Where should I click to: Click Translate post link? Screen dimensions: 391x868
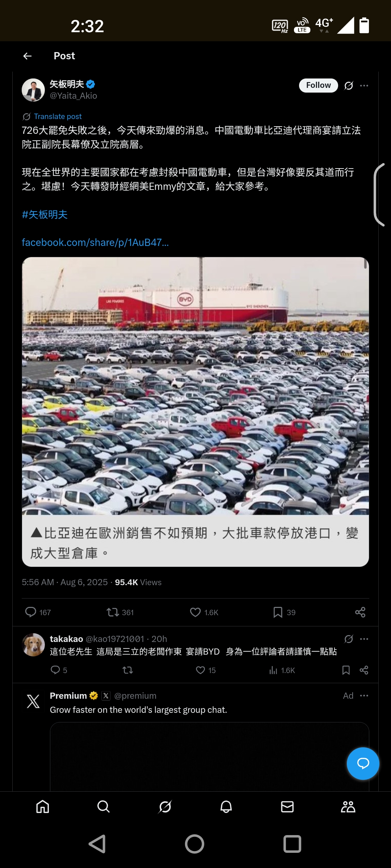[58, 116]
